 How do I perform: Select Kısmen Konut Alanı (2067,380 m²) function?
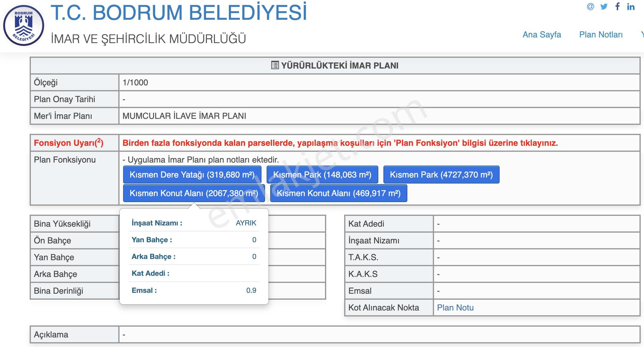click(x=195, y=193)
